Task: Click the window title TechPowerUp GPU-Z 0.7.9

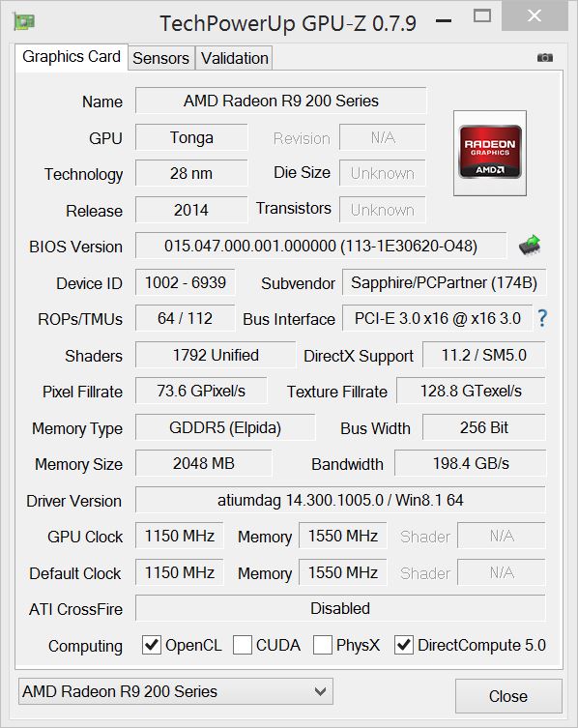Action: 288,23
